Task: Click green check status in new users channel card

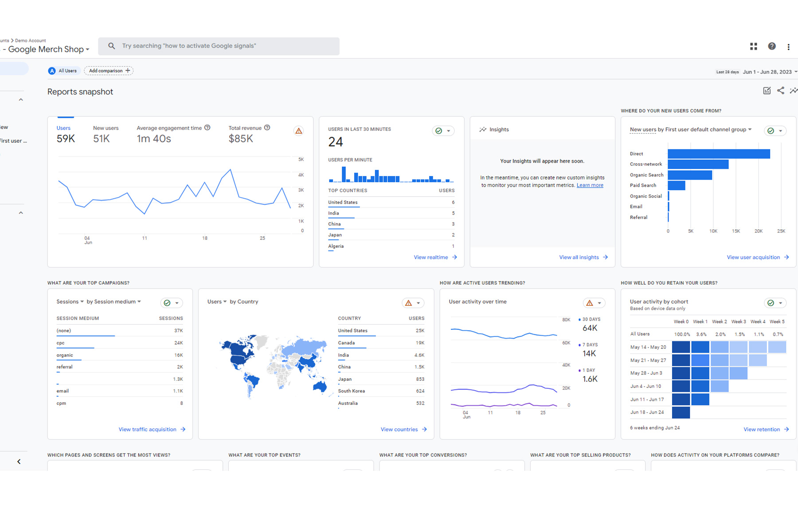Action: [x=771, y=131]
